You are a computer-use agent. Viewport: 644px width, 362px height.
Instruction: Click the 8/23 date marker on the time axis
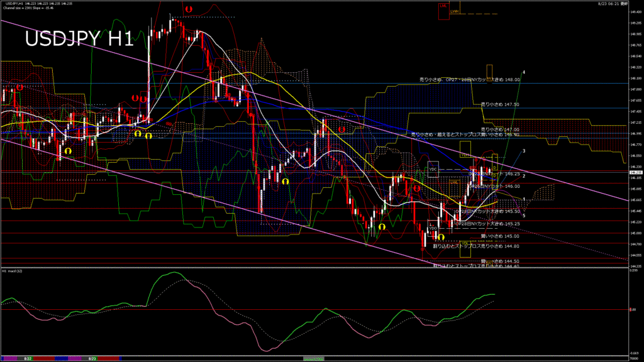92,358
